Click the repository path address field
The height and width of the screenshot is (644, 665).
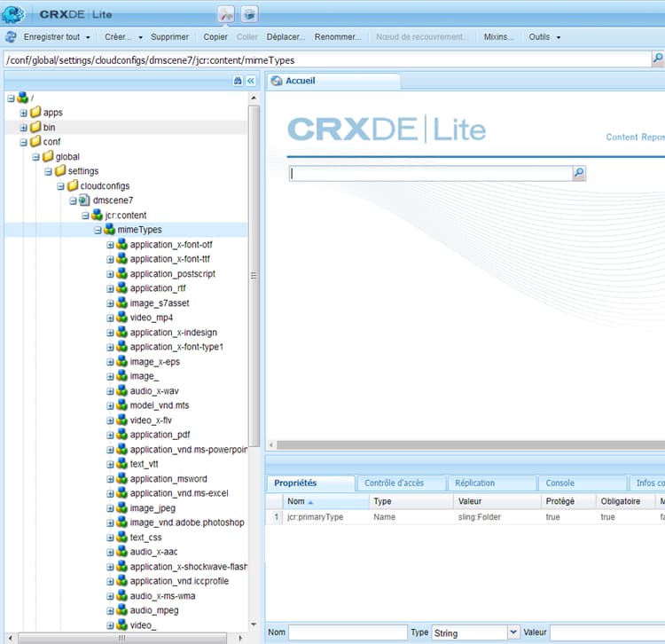(327, 59)
